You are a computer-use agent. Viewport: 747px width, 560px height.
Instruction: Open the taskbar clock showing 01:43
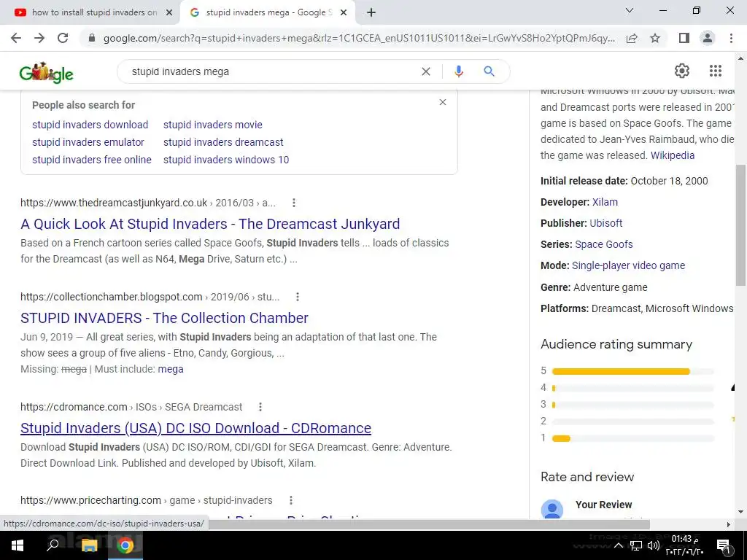(x=684, y=545)
